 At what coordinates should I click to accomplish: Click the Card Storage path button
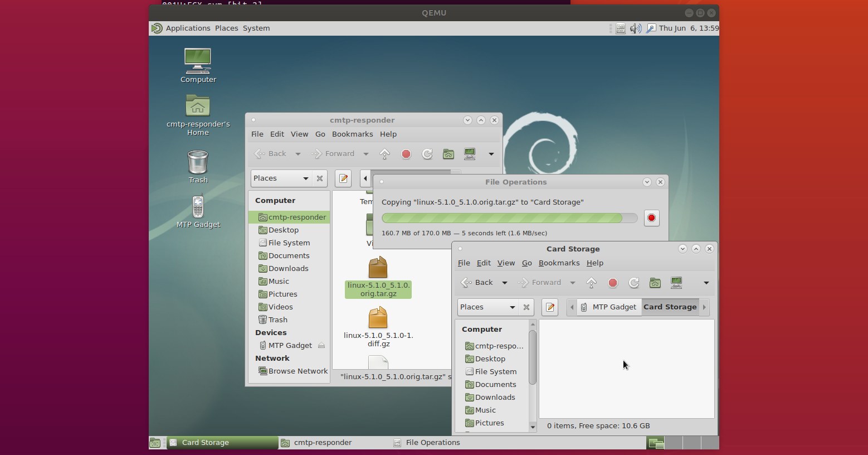coord(670,307)
